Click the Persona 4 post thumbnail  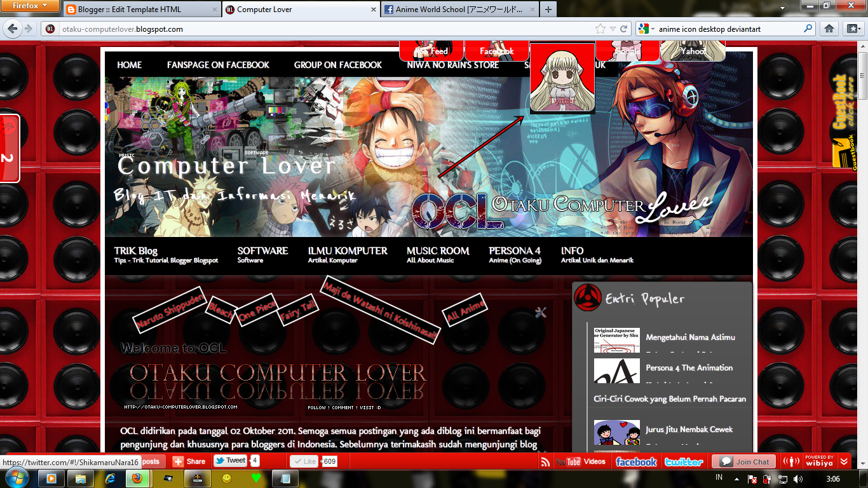pyautogui.click(x=616, y=370)
